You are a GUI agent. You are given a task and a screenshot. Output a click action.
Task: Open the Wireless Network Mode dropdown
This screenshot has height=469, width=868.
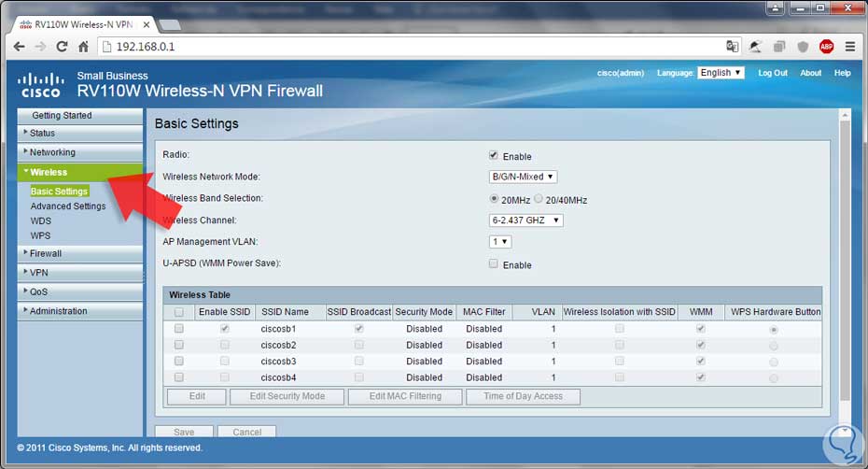523,177
